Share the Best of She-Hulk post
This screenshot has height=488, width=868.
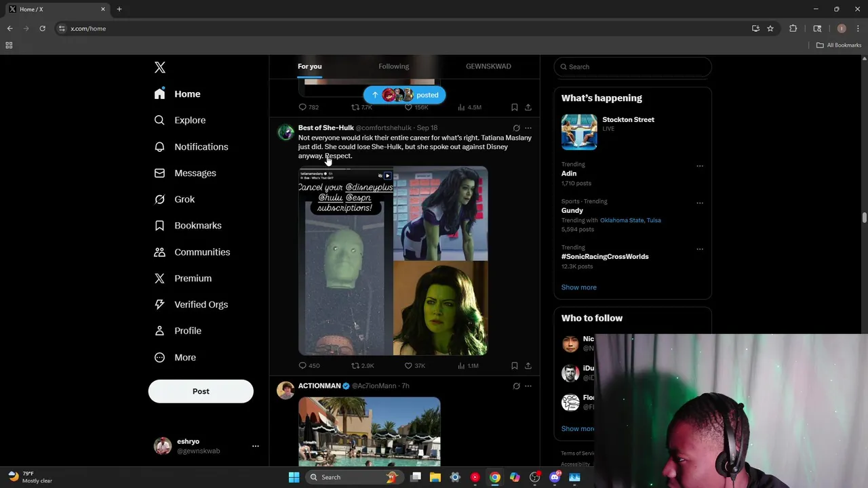(528, 365)
